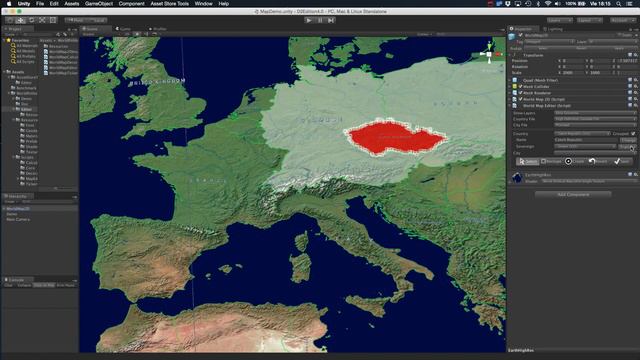Open the Window menu
The height and width of the screenshot is (360, 640).
pyautogui.click(x=203, y=4)
